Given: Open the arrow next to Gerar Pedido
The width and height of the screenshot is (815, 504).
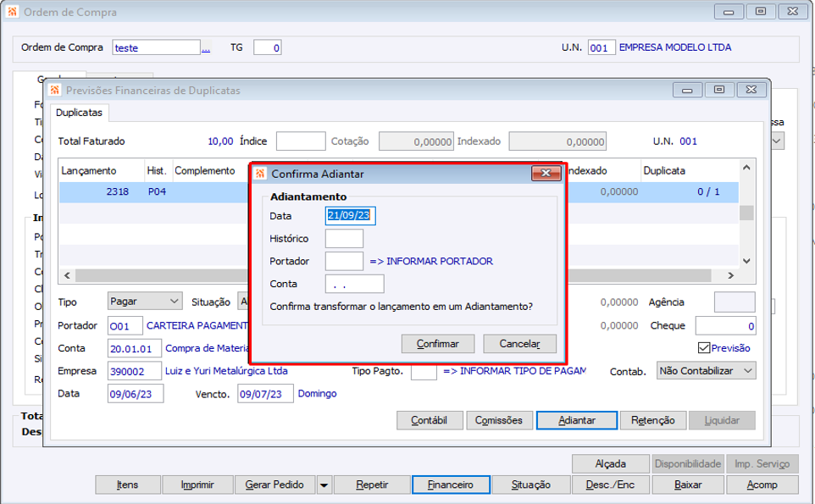Looking at the screenshot, I should click(x=324, y=485).
